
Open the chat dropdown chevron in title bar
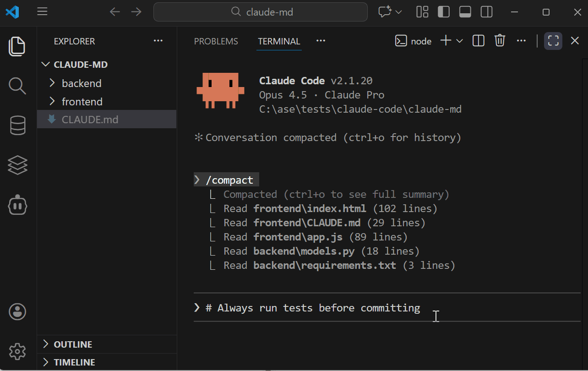[x=398, y=12]
